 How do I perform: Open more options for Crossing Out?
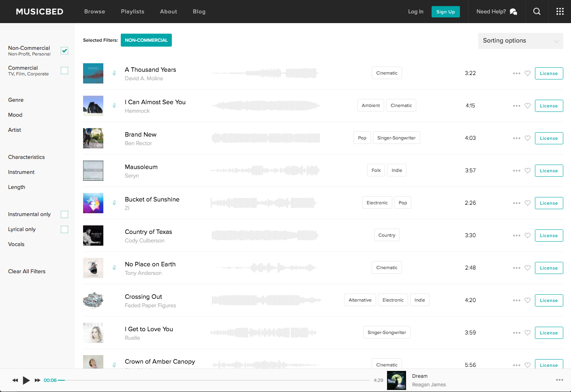coord(516,300)
